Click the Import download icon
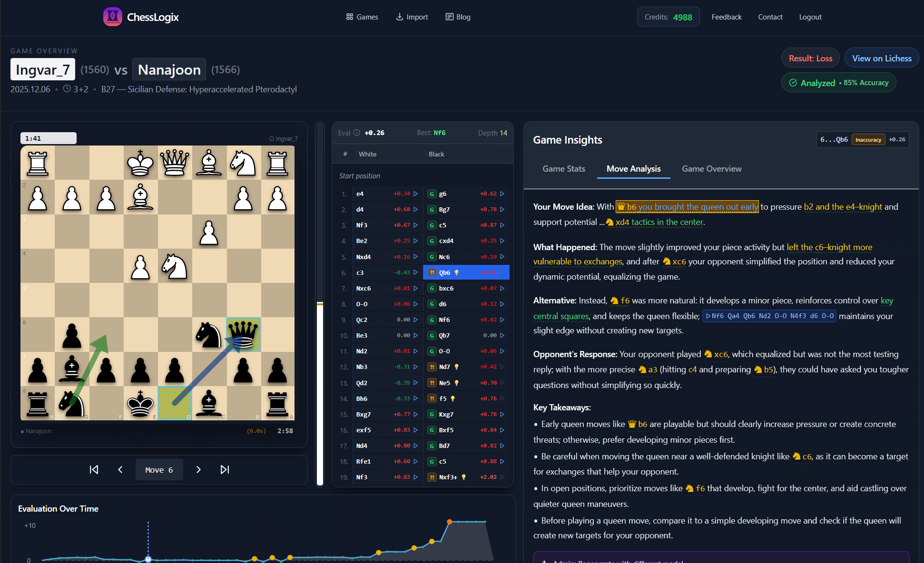 pyautogui.click(x=399, y=17)
